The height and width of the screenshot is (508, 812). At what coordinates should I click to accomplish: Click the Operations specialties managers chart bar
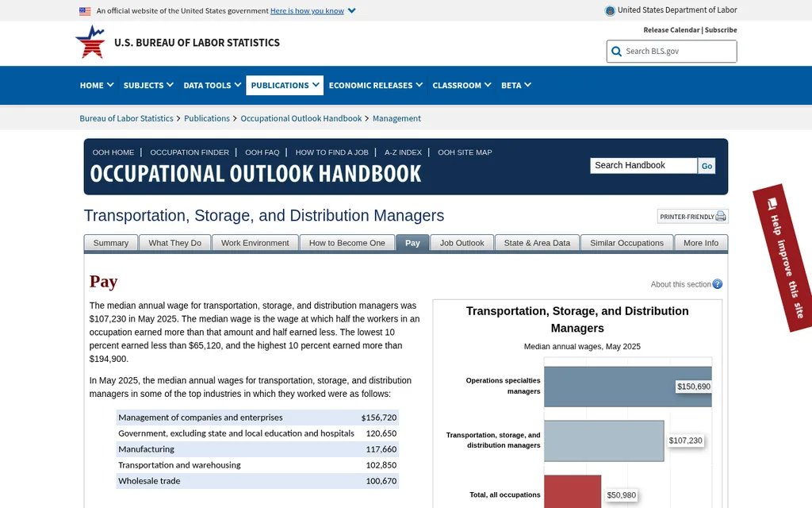pos(628,387)
